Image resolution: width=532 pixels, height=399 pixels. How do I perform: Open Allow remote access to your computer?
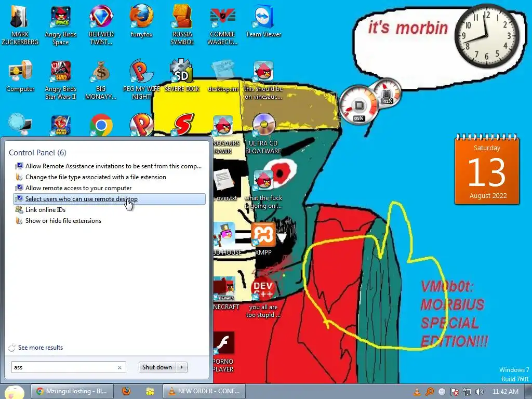click(109, 188)
